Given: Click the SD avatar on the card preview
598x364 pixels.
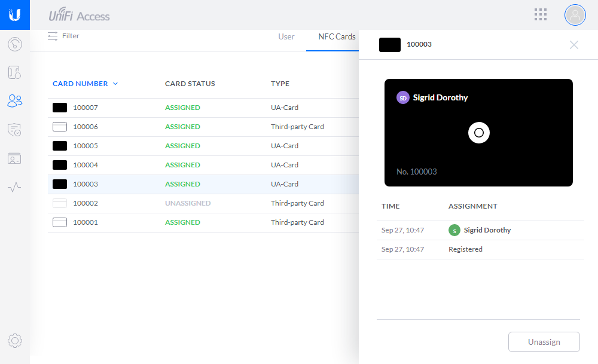Looking at the screenshot, I should (x=402, y=97).
